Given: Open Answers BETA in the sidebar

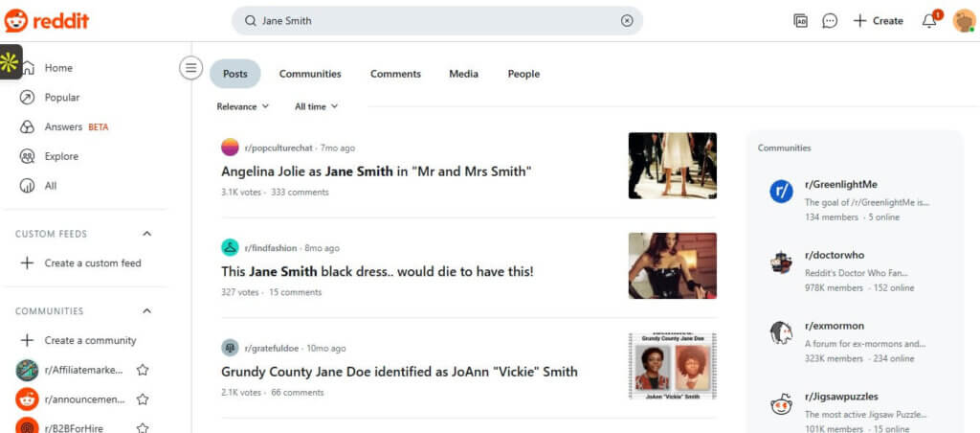Looking at the screenshot, I should (77, 126).
